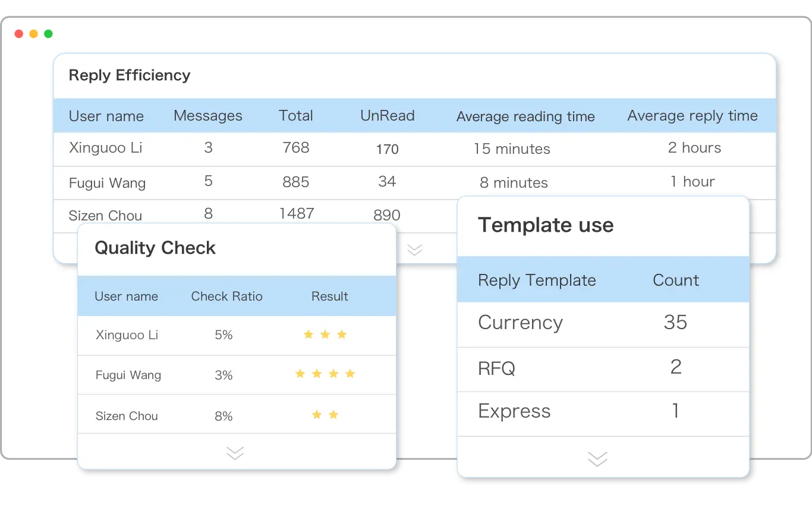Screen dimensions: 812x505
Task: Expand the Template use panel chevron
Action: point(597,459)
